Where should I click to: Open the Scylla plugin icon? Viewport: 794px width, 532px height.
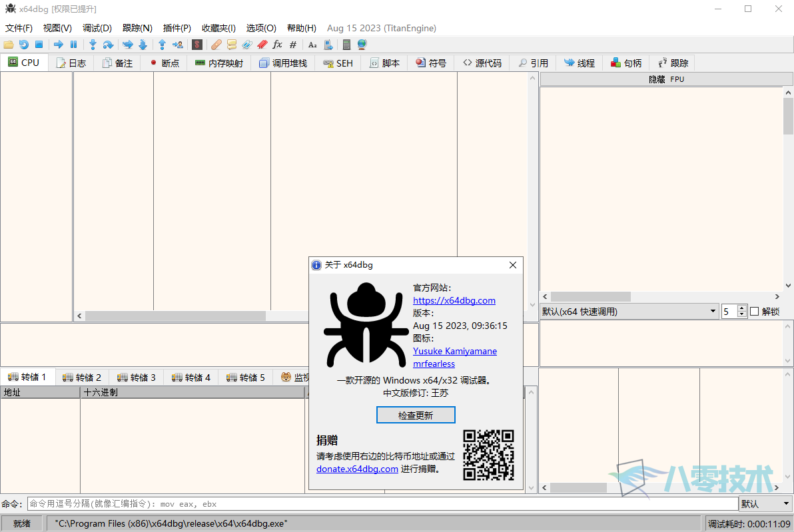[197, 45]
